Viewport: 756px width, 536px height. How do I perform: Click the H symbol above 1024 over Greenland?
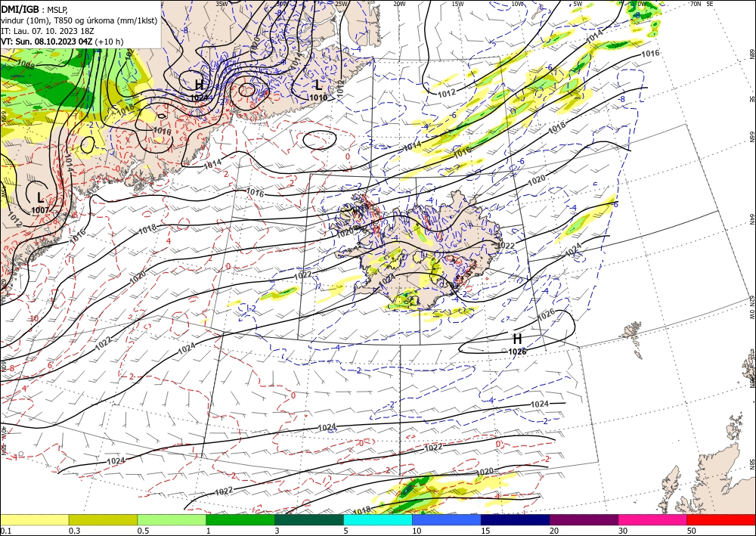tap(199, 85)
